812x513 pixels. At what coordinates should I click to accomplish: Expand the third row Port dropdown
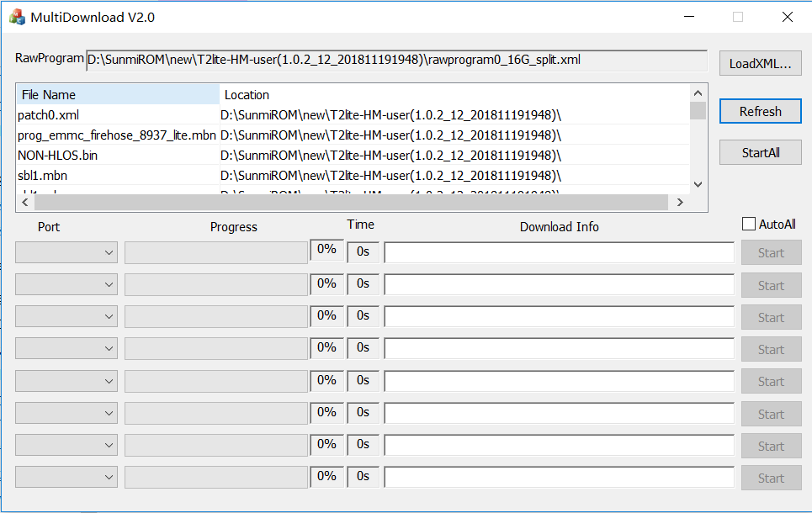(66, 317)
